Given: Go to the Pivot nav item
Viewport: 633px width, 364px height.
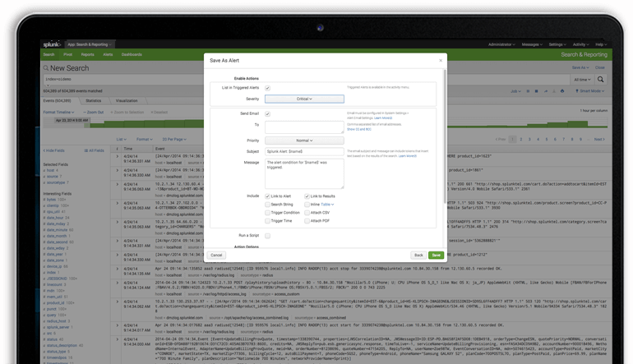Looking at the screenshot, I should 67,54.
